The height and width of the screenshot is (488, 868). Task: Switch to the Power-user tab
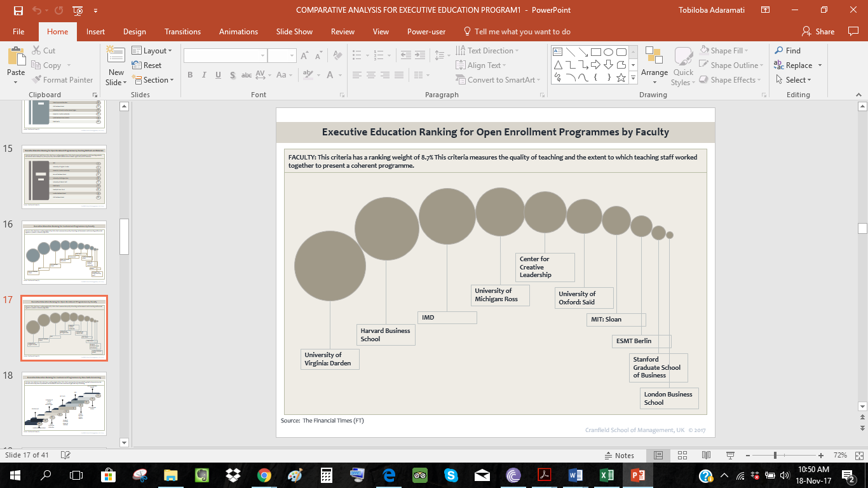[426, 31]
